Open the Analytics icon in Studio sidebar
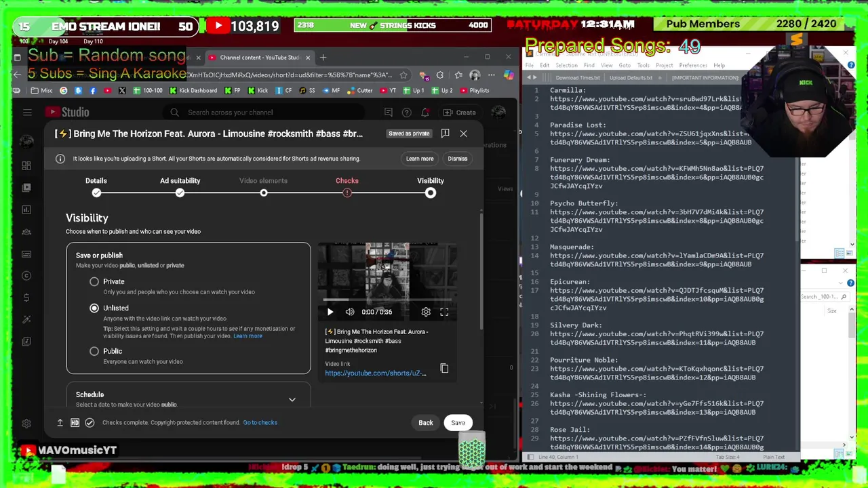The width and height of the screenshot is (868, 488). pos(26,209)
